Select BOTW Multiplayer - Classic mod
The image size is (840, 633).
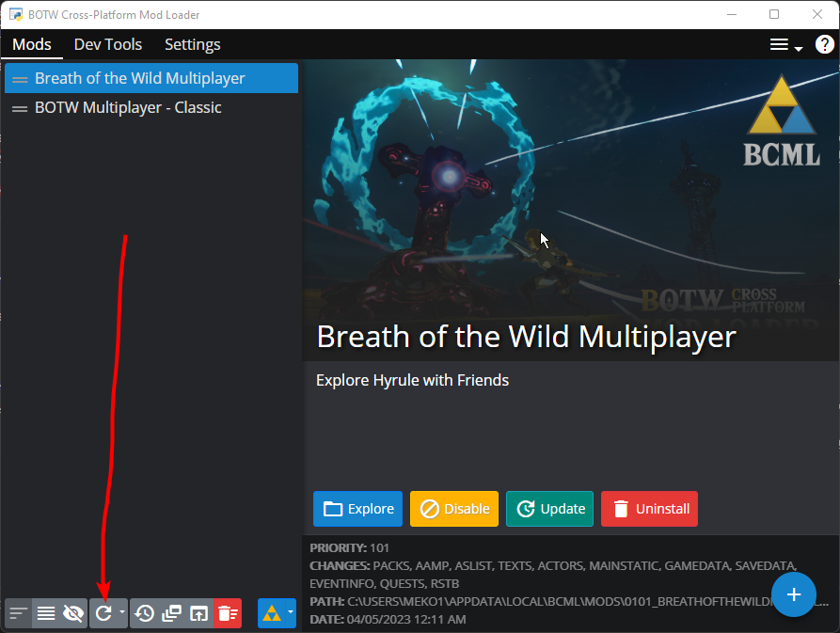151,107
